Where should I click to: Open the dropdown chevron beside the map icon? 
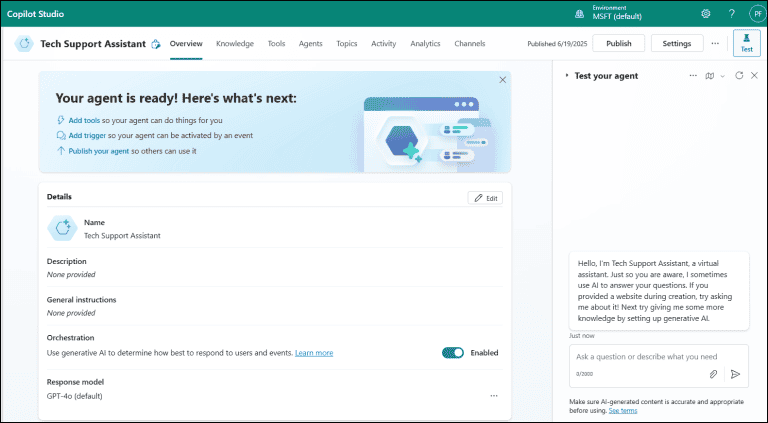coord(722,75)
